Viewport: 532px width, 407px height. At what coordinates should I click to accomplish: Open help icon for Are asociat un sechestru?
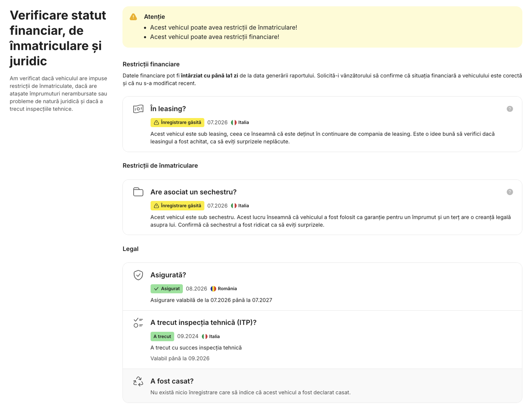coord(509,192)
